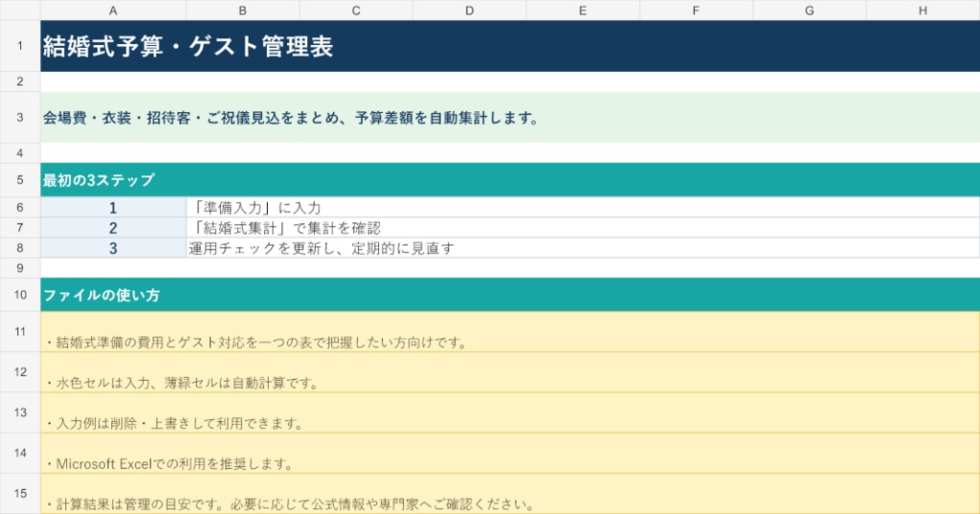Image resolution: width=980 pixels, height=514 pixels.
Task: Select row 12 header
Action: click(x=20, y=372)
